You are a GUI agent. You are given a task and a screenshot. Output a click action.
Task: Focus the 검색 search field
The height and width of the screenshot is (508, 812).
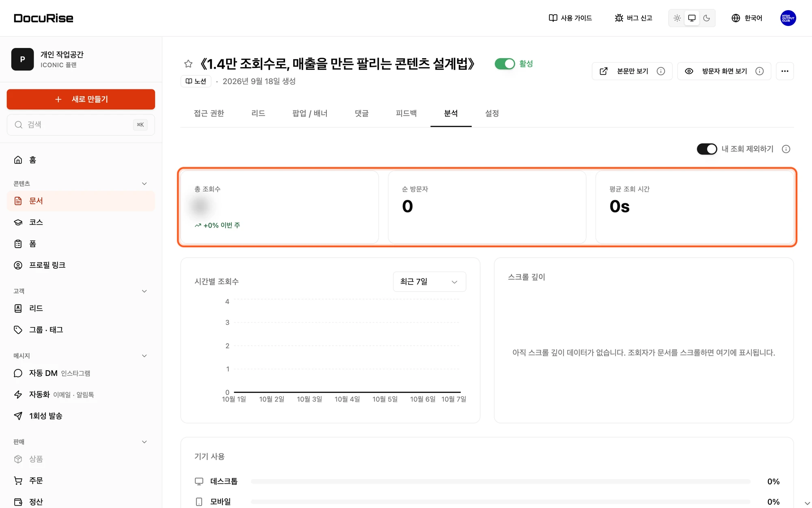pos(81,125)
